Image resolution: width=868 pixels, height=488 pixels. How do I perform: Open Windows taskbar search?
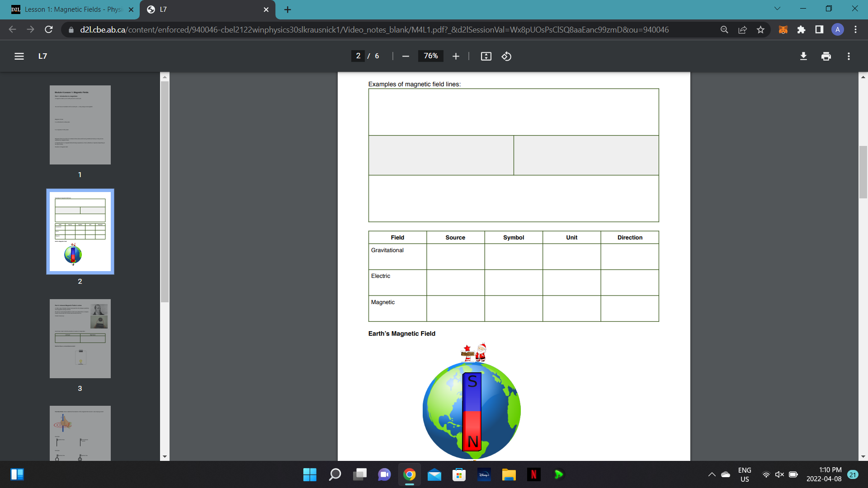(x=335, y=474)
